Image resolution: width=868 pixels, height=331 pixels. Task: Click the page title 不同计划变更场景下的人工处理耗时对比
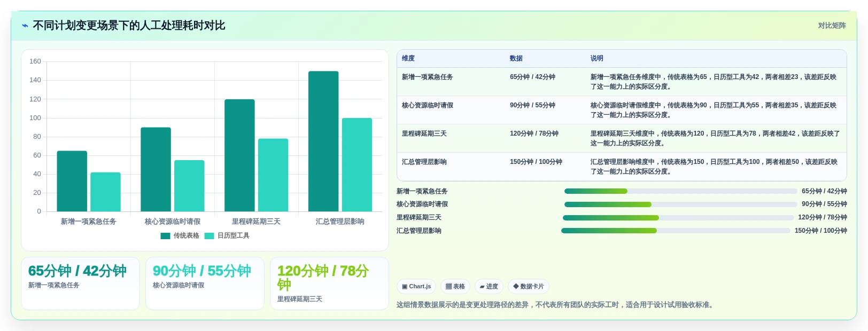click(129, 26)
